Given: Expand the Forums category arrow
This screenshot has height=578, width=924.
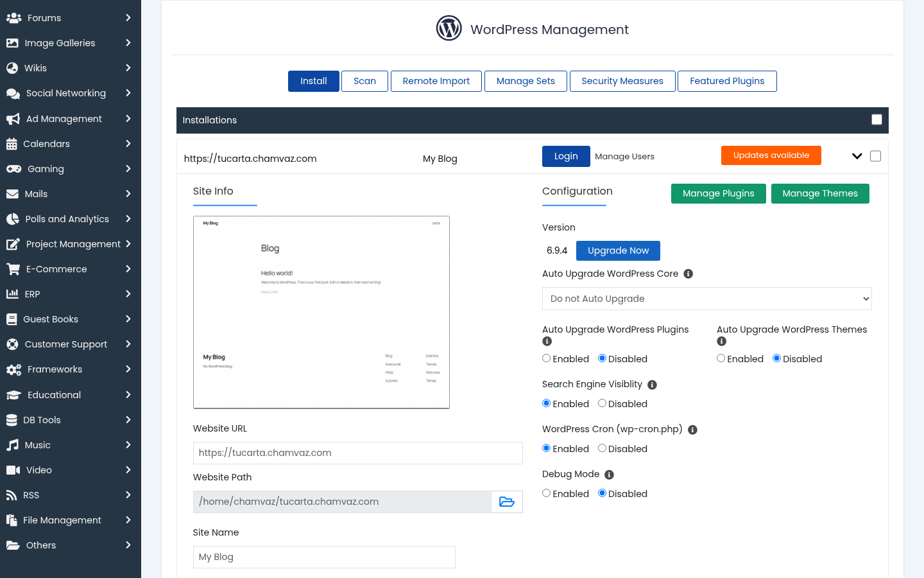Looking at the screenshot, I should (x=128, y=18).
